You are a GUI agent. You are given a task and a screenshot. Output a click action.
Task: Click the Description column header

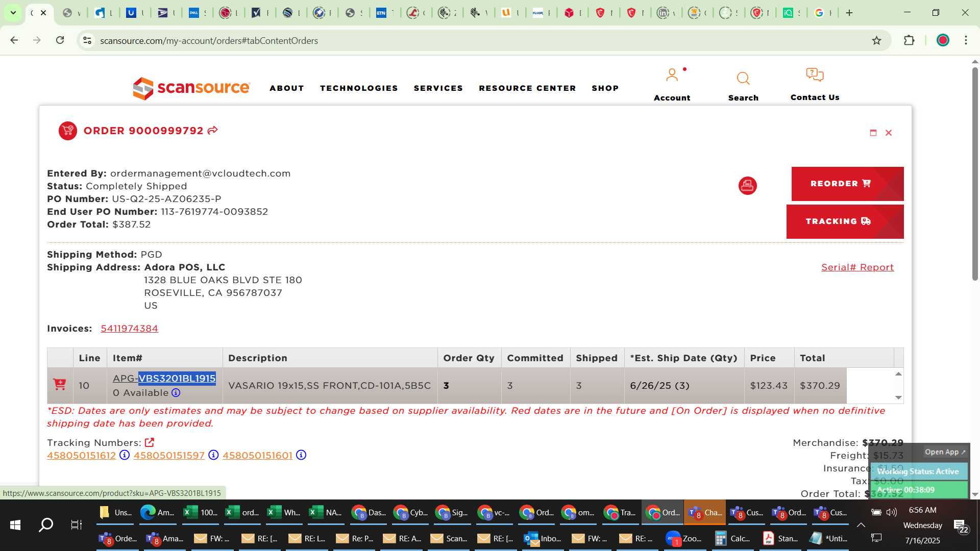click(x=330, y=358)
